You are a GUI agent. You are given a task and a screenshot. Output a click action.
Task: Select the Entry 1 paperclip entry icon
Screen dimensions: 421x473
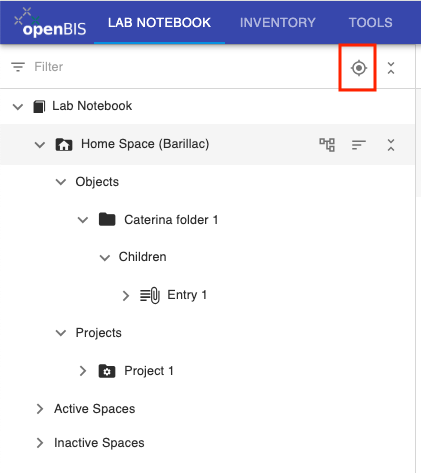click(150, 295)
